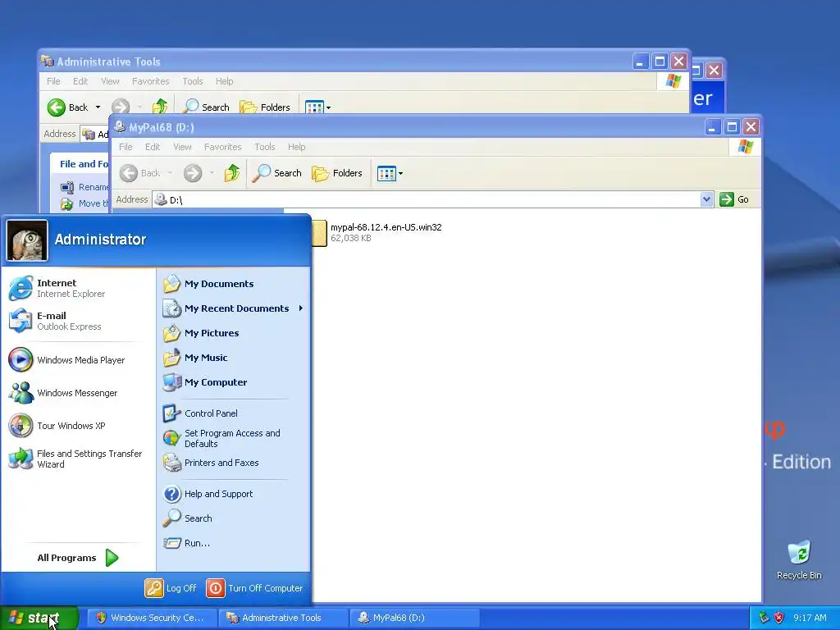
Task: Click Search in Administrative Tools toolbar
Action: [x=206, y=107]
